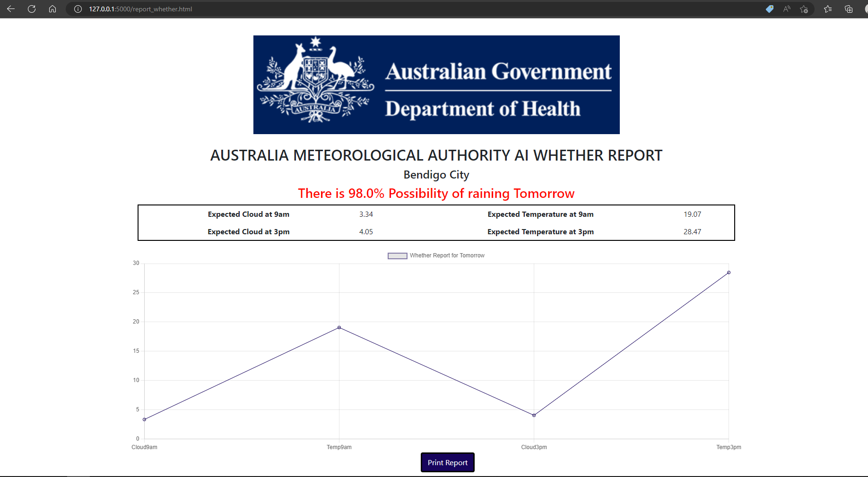Go back to the previous page
The height and width of the screenshot is (477, 868).
pos(10,9)
